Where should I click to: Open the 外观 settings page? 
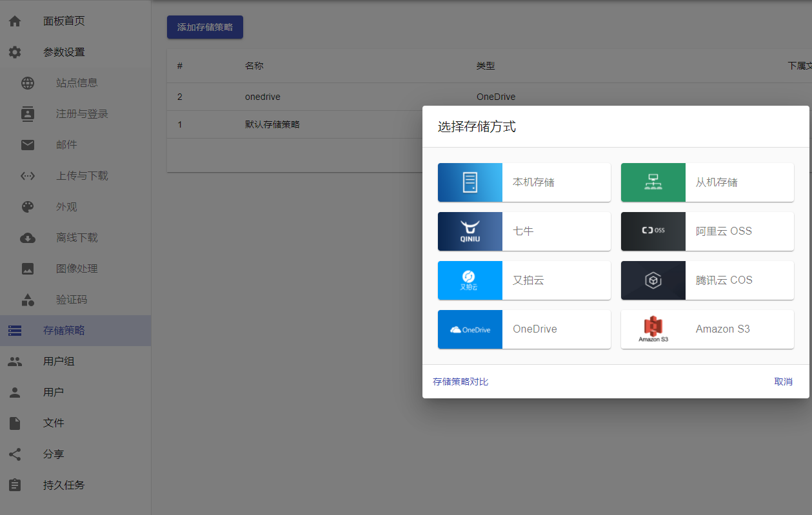point(75,207)
